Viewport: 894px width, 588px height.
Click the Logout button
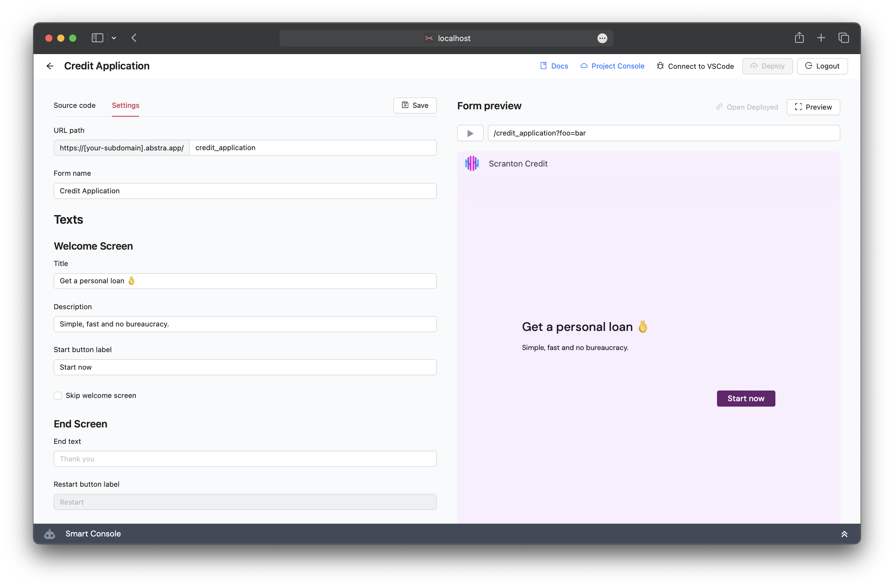click(822, 66)
